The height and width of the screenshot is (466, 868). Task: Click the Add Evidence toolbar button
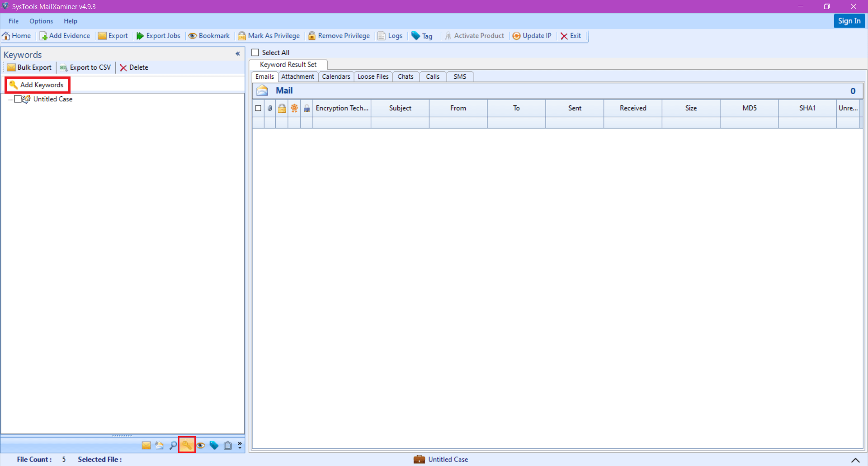(x=65, y=36)
